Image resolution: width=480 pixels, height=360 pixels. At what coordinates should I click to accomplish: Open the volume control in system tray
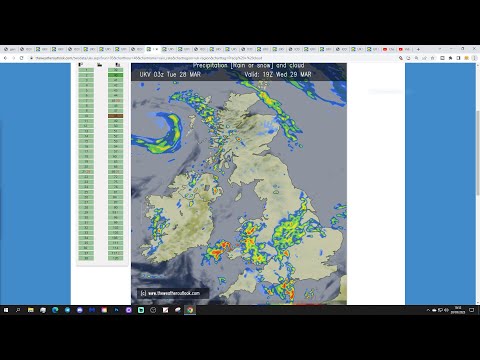[x=446, y=310]
